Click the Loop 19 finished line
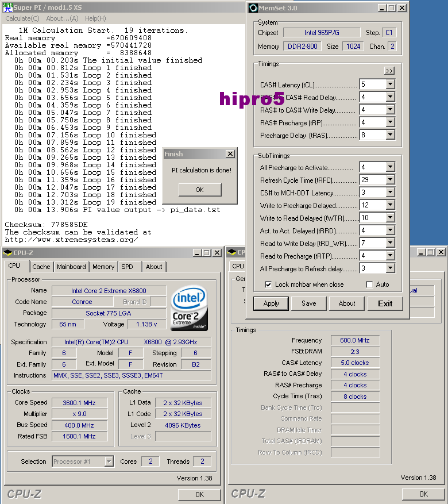 (x=85, y=202)
